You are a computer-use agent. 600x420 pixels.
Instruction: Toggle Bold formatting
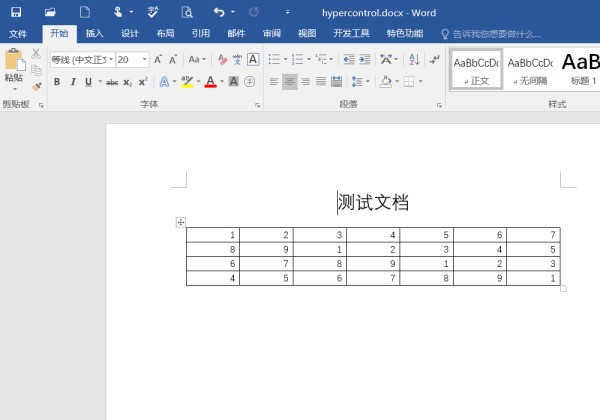[57, 82]
